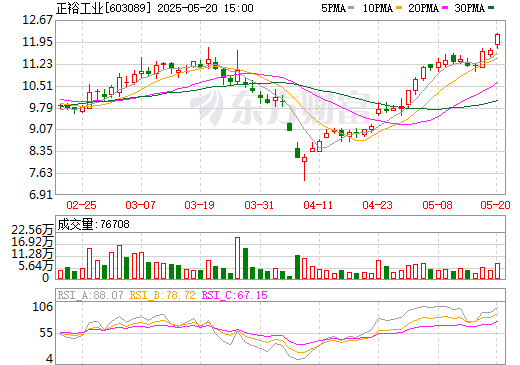Click the 20PMA magenta legend marker
Viewport: 520px width, 365px height.
coord(445,8)
